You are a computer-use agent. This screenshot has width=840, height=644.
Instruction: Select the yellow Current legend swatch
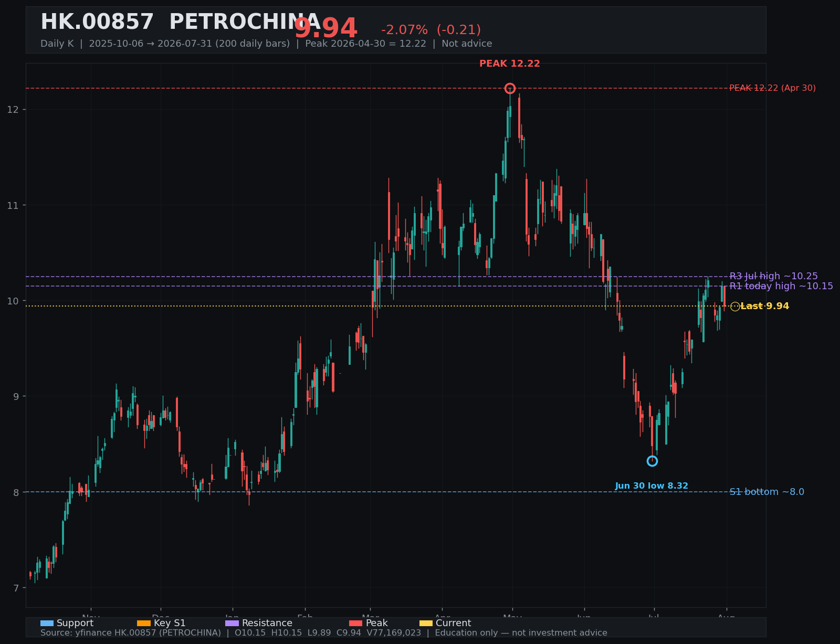[426, 624]
